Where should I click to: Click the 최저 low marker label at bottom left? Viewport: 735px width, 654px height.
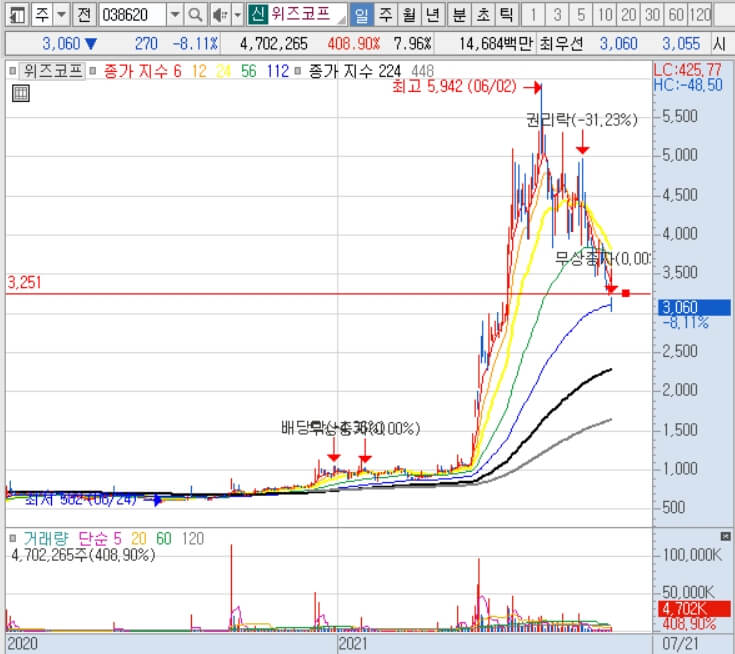(80, 499)
